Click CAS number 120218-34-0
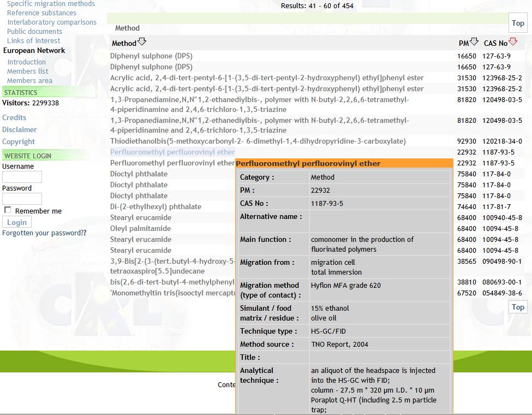Image resolution: width=532 pixels, height=415 pixels. 502,141
